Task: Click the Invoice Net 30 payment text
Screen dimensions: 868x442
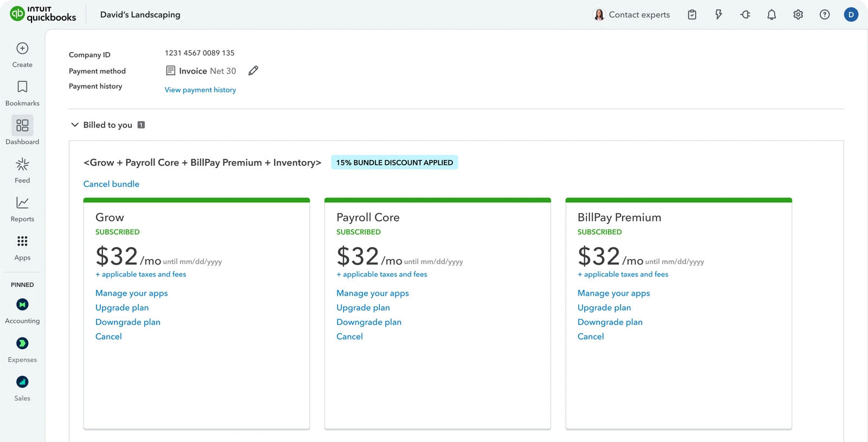Action: pos(207,71)
